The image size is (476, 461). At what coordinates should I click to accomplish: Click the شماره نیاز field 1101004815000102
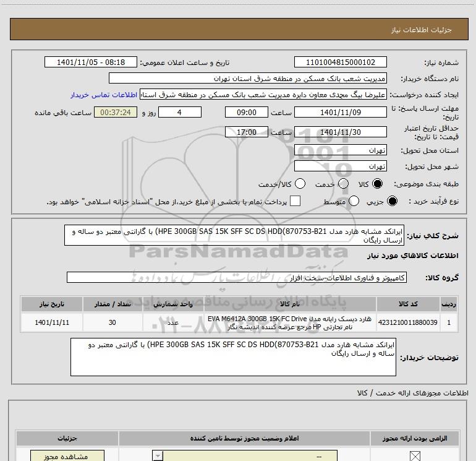coord(340,62)
